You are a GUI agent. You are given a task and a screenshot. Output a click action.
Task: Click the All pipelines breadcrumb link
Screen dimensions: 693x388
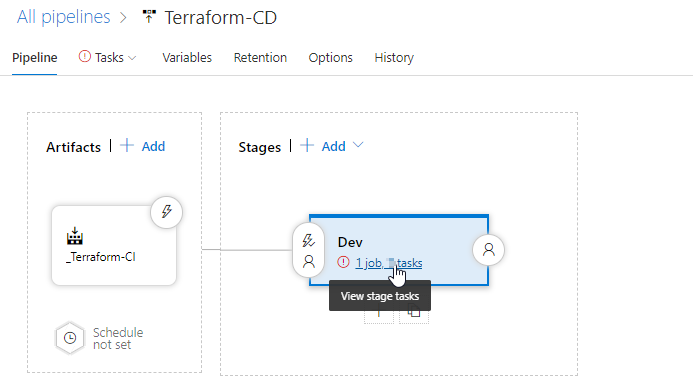point(64,17)
